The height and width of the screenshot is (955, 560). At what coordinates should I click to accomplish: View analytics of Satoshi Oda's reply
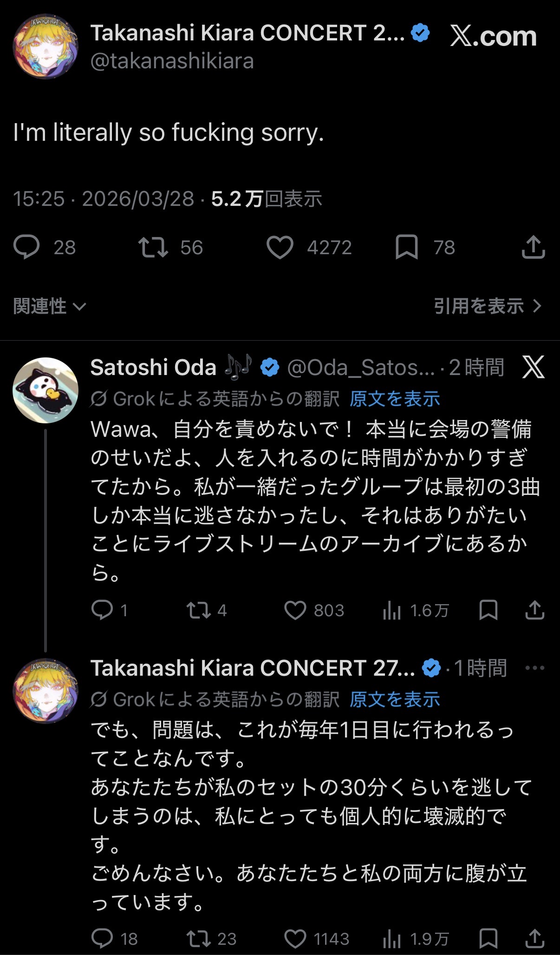coord(392,610)
